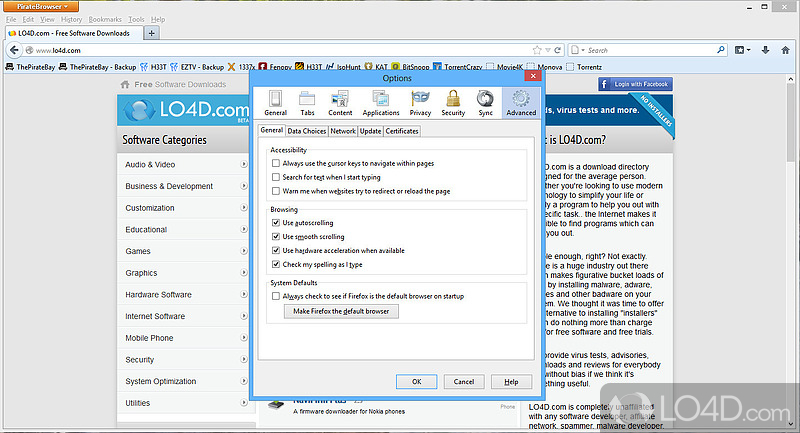This screenshot has width=800, height=433.
Task: Open the Security padlock icon panel
Action: tap(453, 103)
